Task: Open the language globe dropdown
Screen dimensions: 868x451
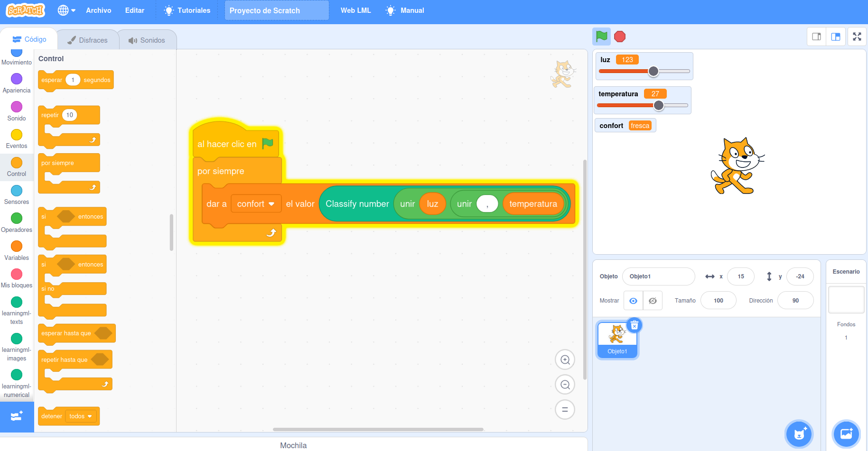Action: (x=66, y=10)
